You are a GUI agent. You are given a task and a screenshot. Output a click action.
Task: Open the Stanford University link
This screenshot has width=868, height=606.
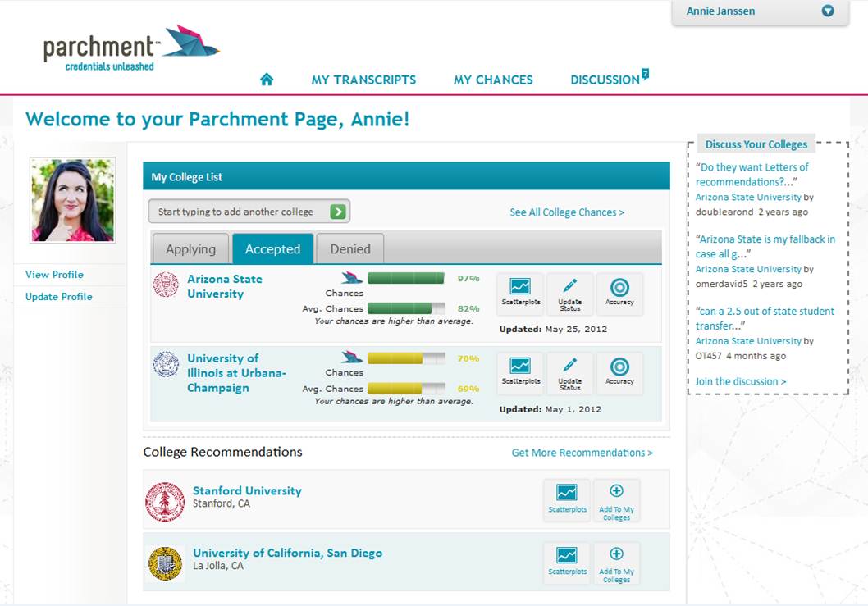click(x=247, y=490)
